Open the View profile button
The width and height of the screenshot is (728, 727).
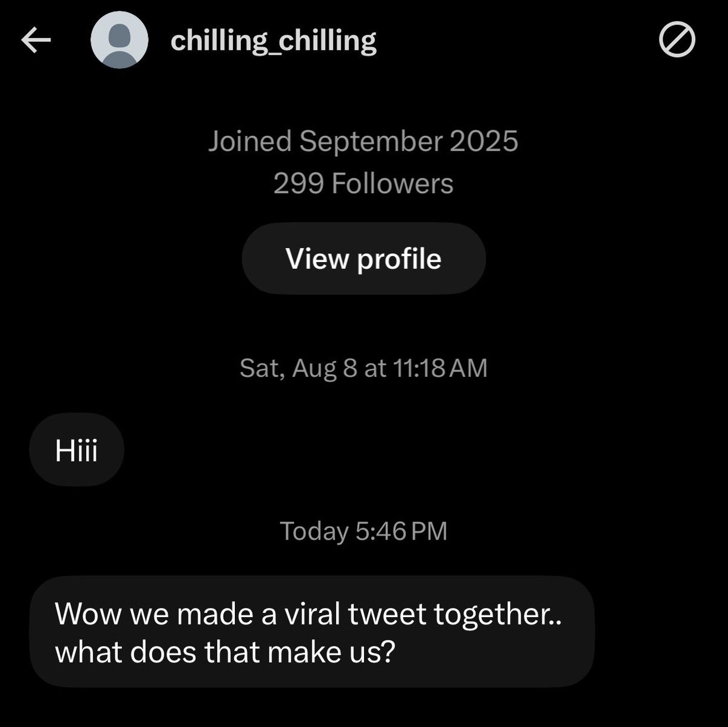[x=363, y=259]
